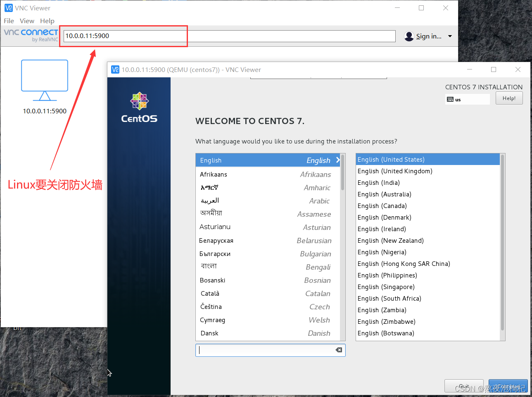Choose English (Hong Kong SAR China) locale
This screenshot has width=532, height=397.
[427, 264]
